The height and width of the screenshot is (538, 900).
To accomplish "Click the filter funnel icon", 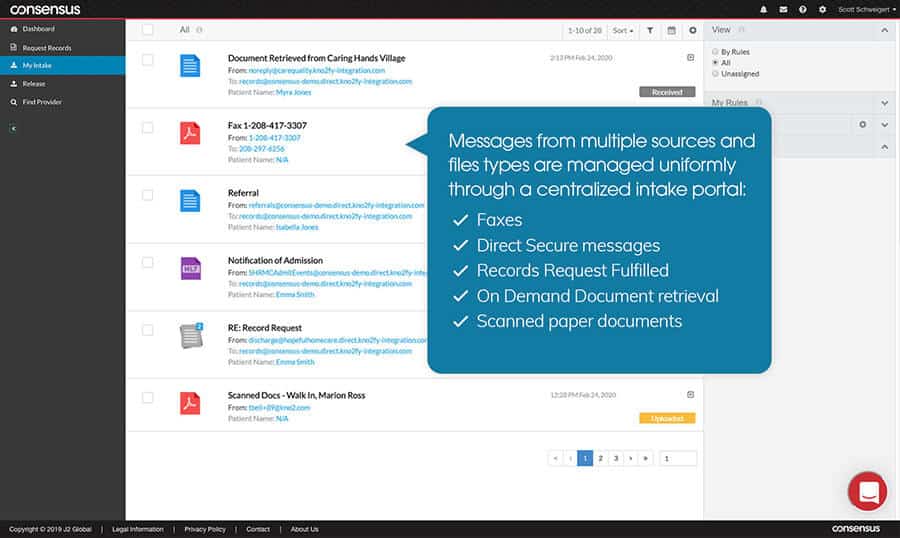I will tap(650, 31).
